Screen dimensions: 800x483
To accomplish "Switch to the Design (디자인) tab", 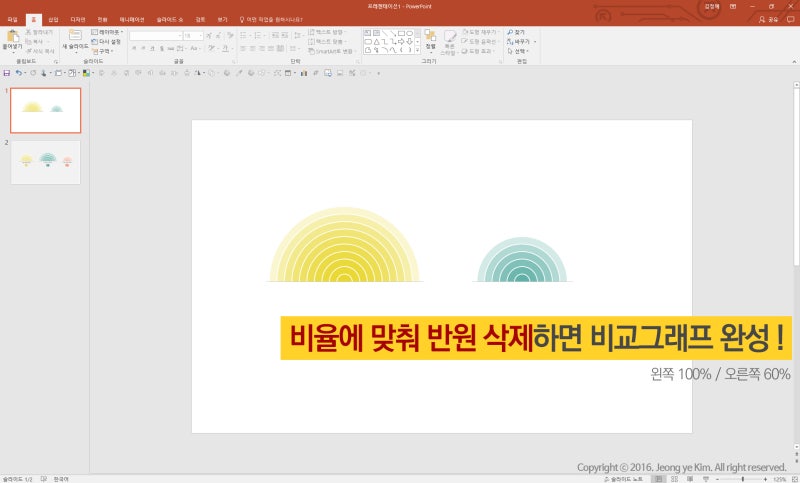I will [x=77, y=19].
